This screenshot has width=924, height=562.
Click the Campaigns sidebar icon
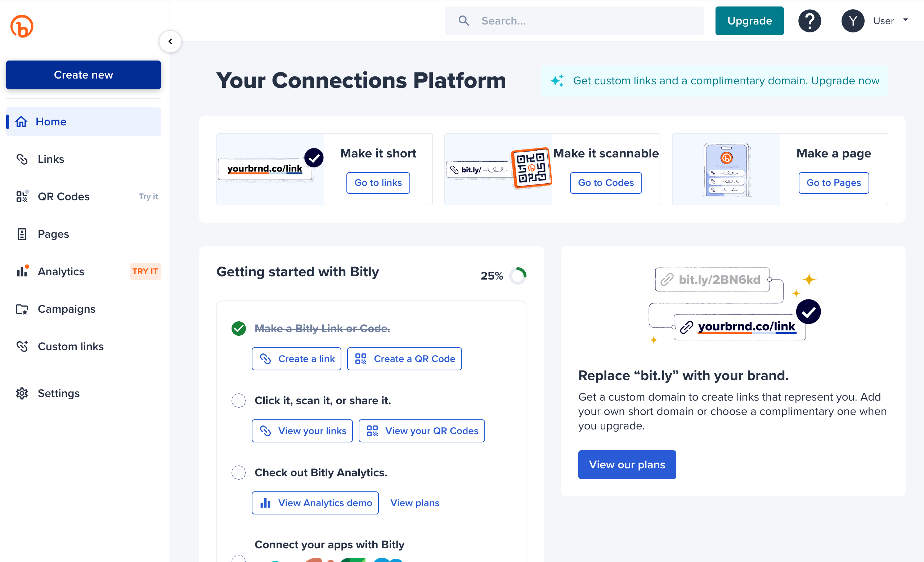click(22, 308)
